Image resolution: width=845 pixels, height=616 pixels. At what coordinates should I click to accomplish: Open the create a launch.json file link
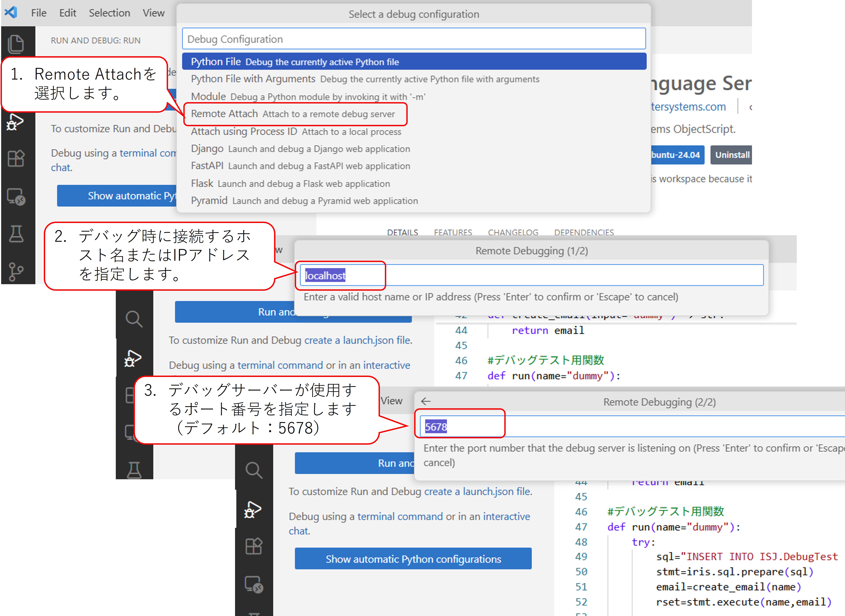(x=478, y=491)
